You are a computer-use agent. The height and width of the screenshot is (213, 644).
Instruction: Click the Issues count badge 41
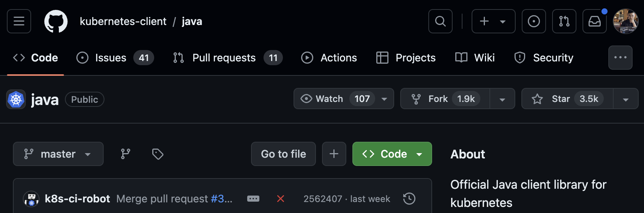pos(144,58)
